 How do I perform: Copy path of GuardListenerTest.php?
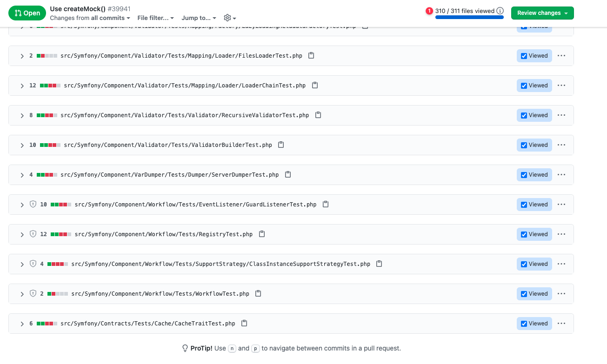326,204
